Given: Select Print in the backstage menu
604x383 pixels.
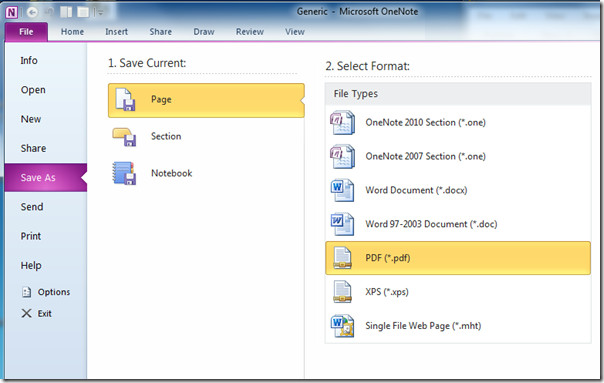Looking at the screenshot, I should click(31, 236).
